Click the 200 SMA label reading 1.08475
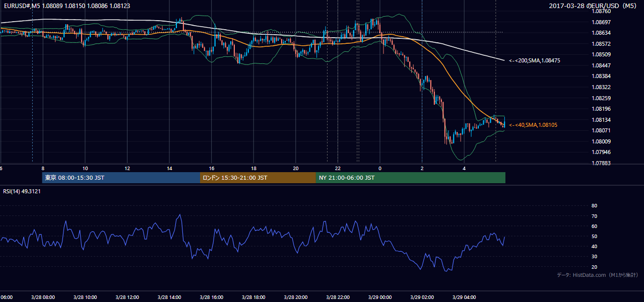This screenshot has width=644, height=302. 535,61
